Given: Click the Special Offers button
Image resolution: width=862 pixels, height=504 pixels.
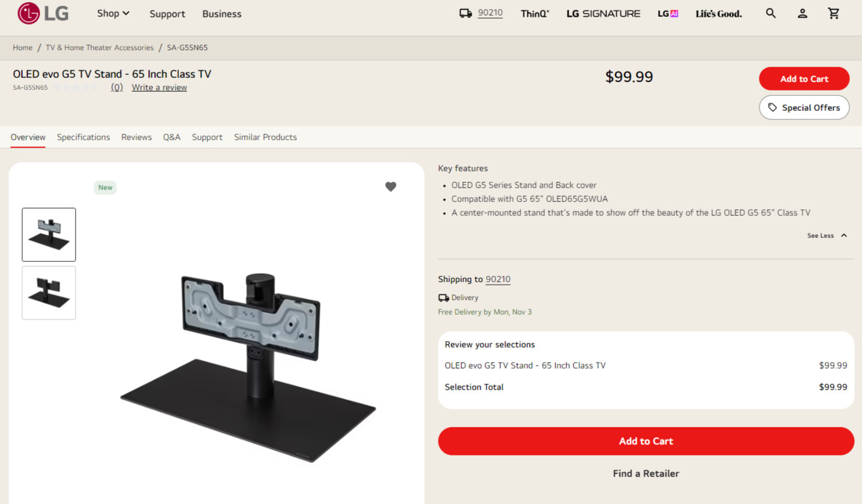Looking at the screenshot, I should click(x=804, y=108).
